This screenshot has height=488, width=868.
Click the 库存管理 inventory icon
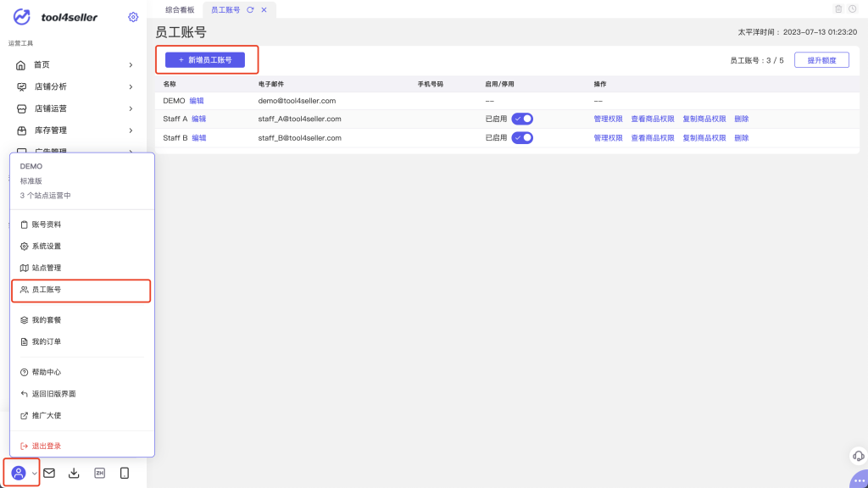click(x=21, y=130)
